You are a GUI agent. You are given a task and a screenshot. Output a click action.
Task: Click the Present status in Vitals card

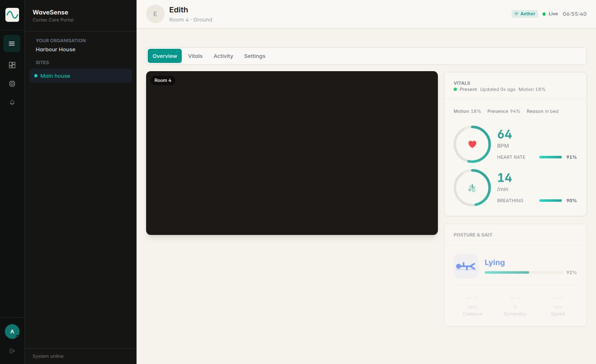coord(465,89)
